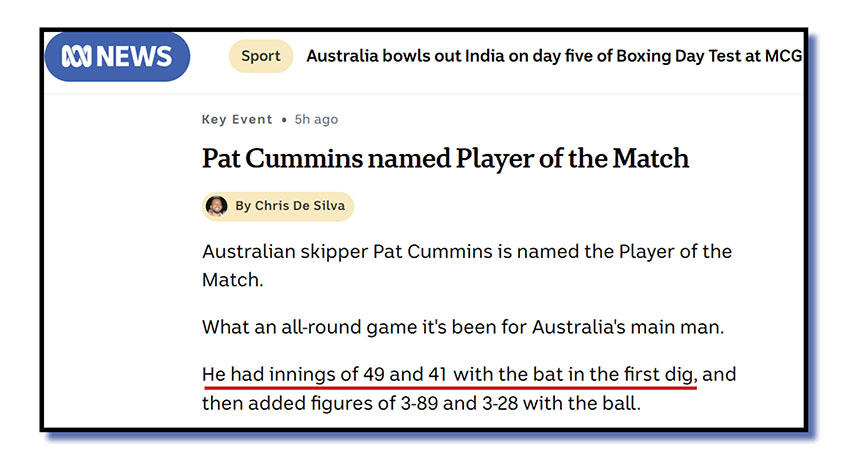Screen dimensions: 850x462
Task: Click the red underline beneath the innings sentence
Action: point(450,387)
